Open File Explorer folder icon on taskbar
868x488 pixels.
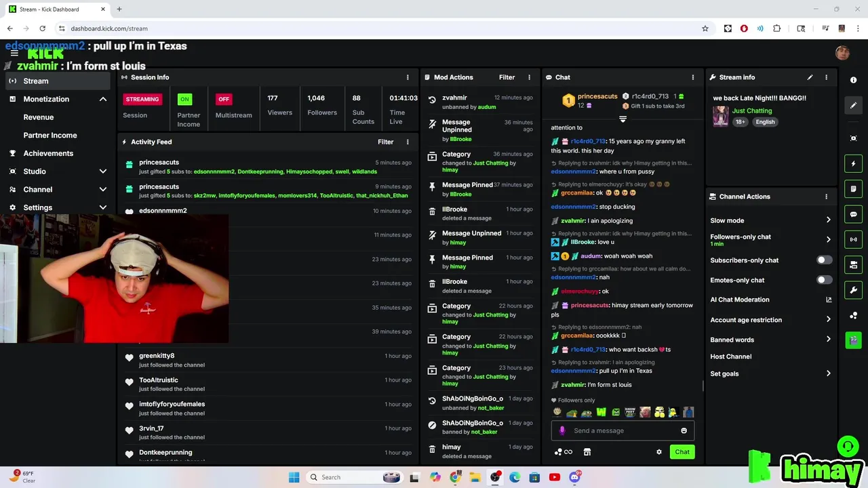tap(475, 477)
